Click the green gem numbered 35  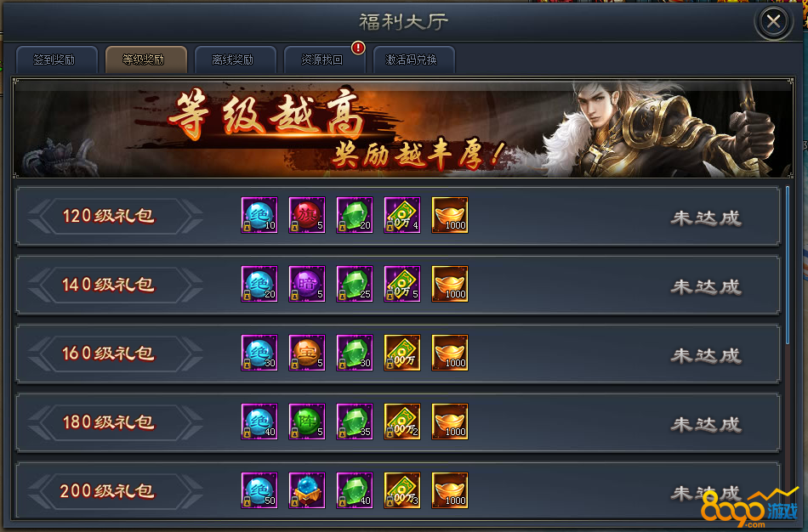click(355, 422)
